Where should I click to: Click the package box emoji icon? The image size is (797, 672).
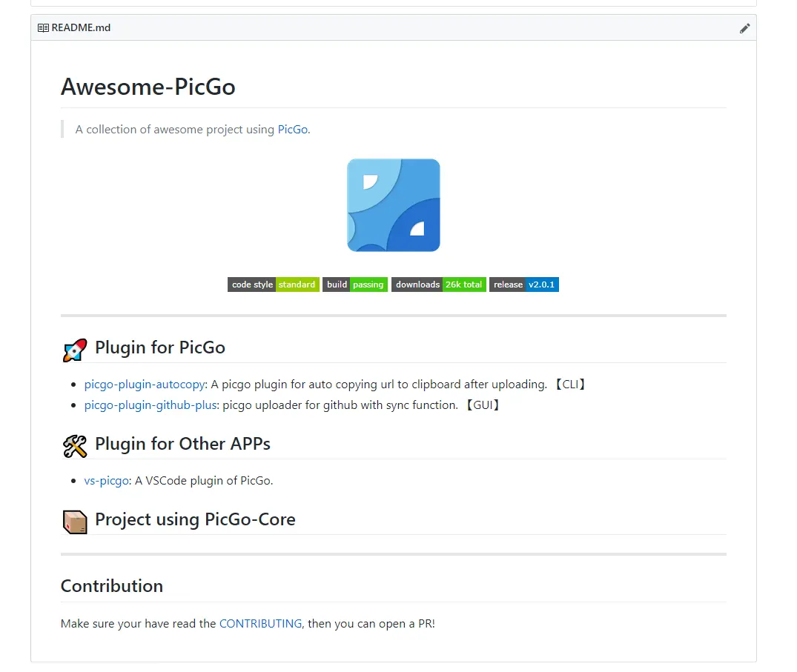point(75,522)
